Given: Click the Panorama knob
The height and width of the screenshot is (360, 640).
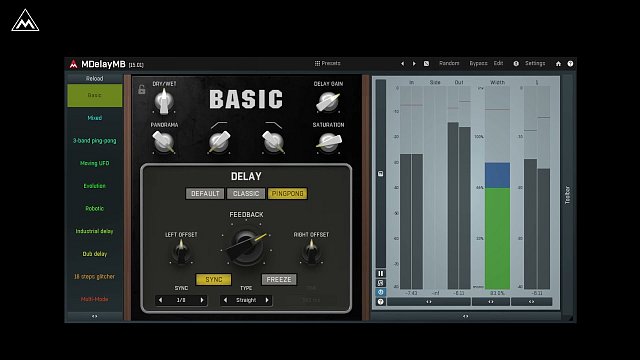Looking at the screenshot, I should coord(164,142).
